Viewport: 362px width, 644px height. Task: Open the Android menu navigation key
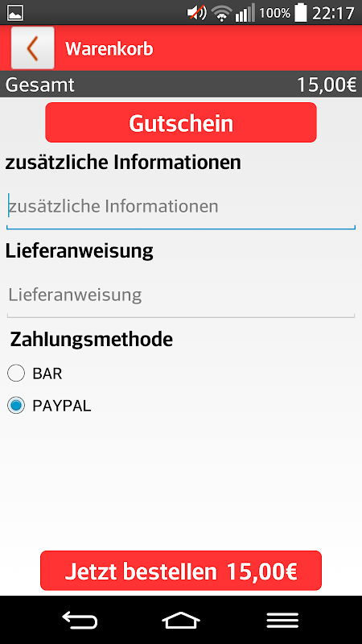point(282,620)
